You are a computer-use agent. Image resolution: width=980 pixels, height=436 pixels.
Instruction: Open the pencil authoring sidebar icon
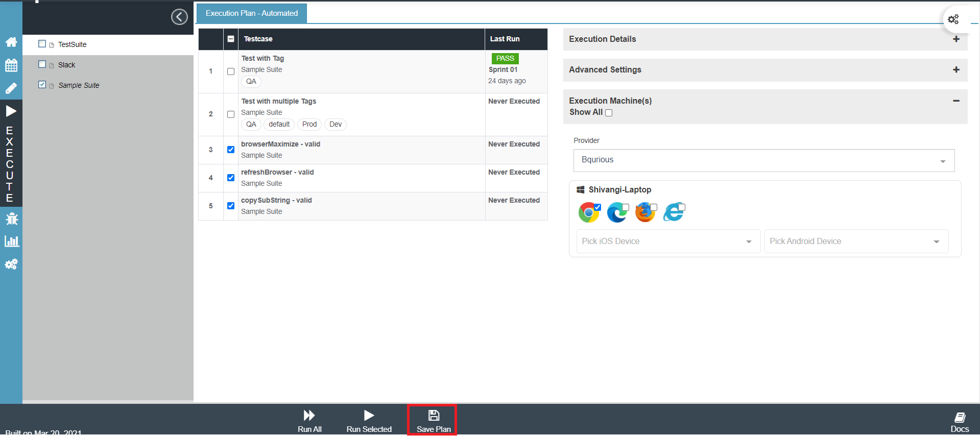tap(11, 88)
